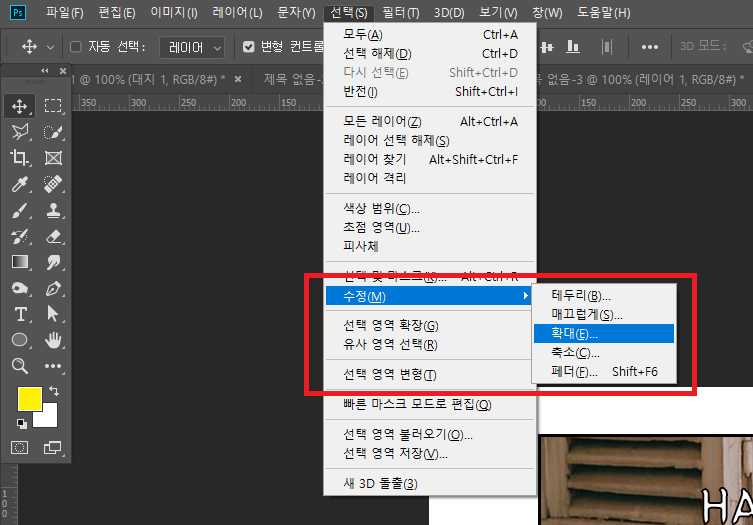Select the Hand tool
Screen dimensions: 753x525
[54, 340]
